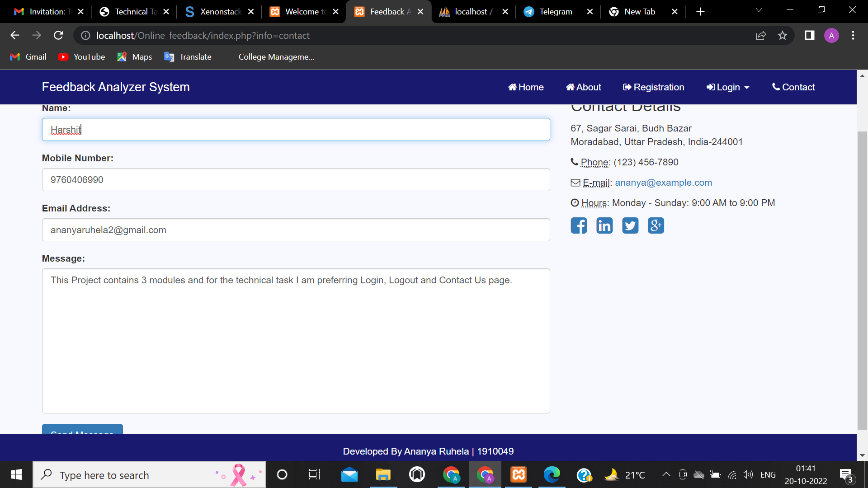The image size is (868, 488).
Task: Open the site information icon in address bar
Action: (x=85, y=35)
